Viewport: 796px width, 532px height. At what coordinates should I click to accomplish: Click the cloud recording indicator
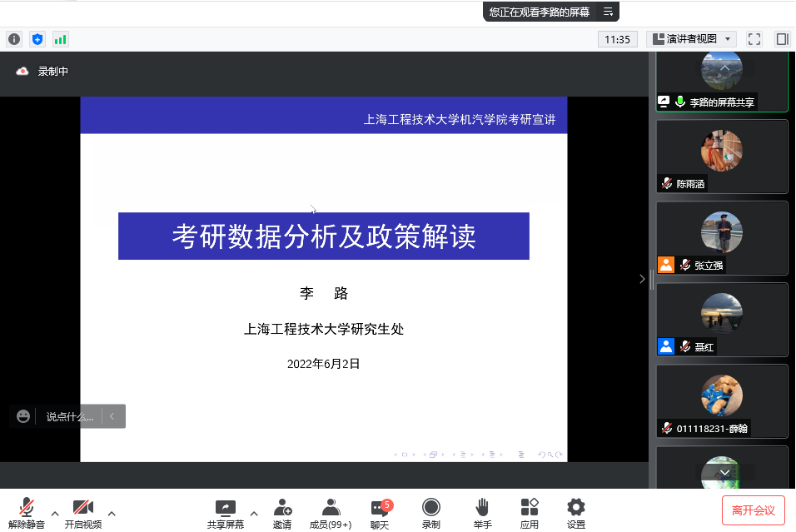(x=22, y=71)
